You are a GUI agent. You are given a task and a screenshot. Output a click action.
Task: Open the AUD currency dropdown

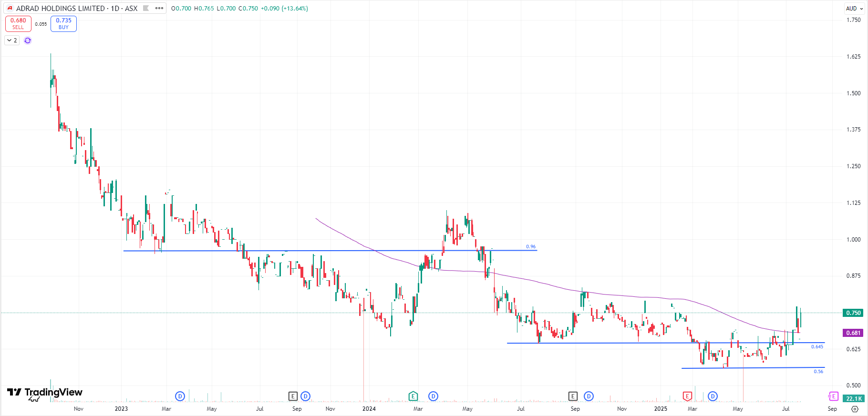coord(854,8)
